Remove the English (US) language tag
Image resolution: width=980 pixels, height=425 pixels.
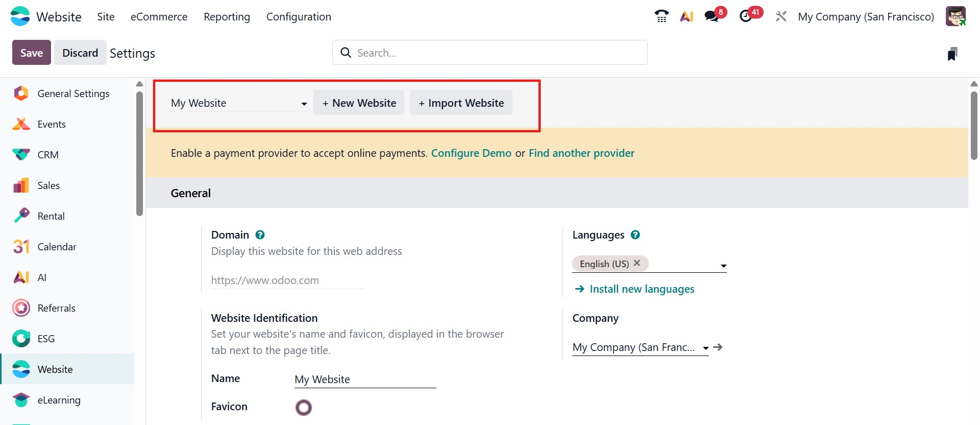(x=637, y=263)
